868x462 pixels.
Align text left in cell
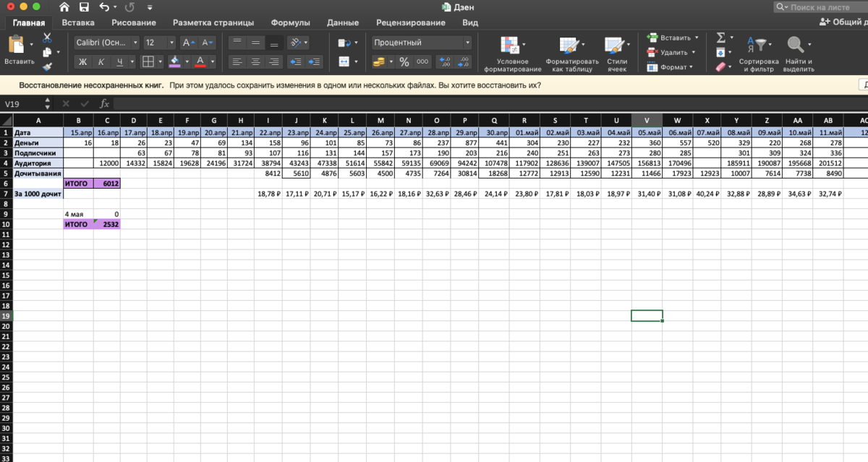click(x=237, y=61)
